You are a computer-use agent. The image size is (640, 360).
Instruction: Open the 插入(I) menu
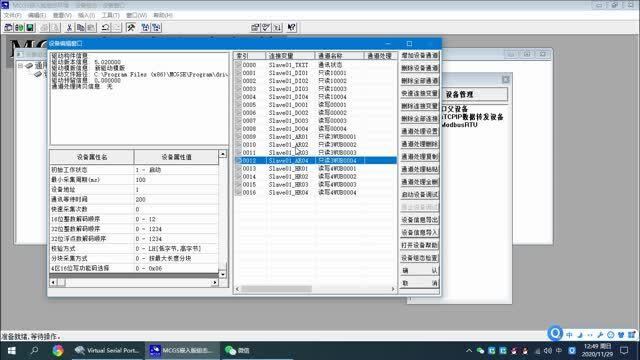pyautogui.click(x=86, y=15)
